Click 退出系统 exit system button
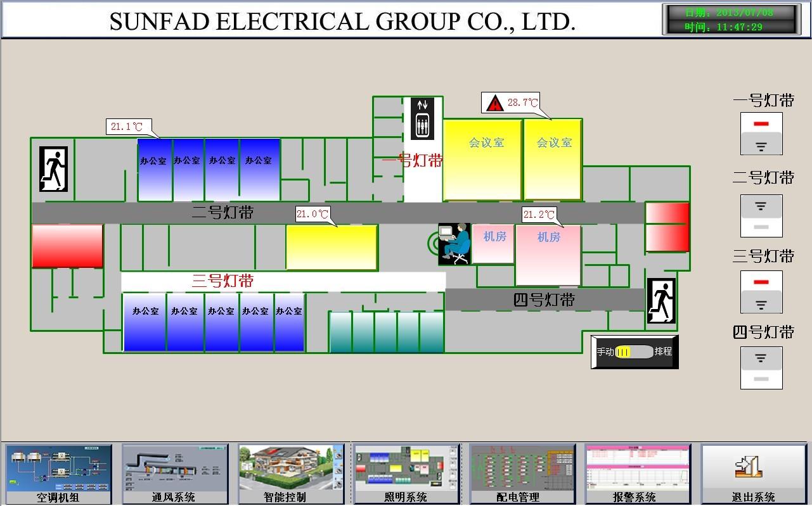This screenshot has width=812, height=506. (753, 474)
